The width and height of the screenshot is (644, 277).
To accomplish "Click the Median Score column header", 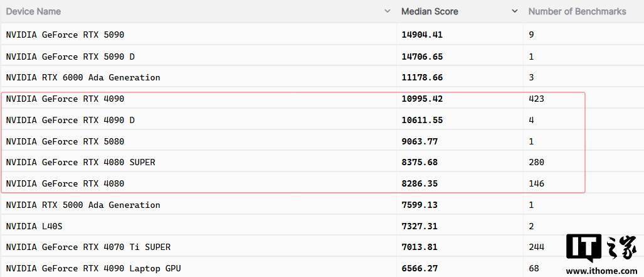I will (x=430, y=11).
